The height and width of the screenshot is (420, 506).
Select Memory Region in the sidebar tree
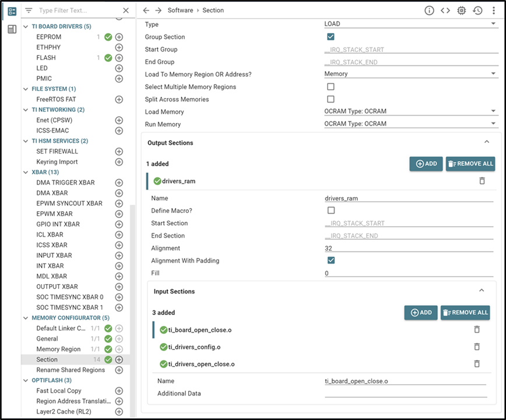pos(58,349)
